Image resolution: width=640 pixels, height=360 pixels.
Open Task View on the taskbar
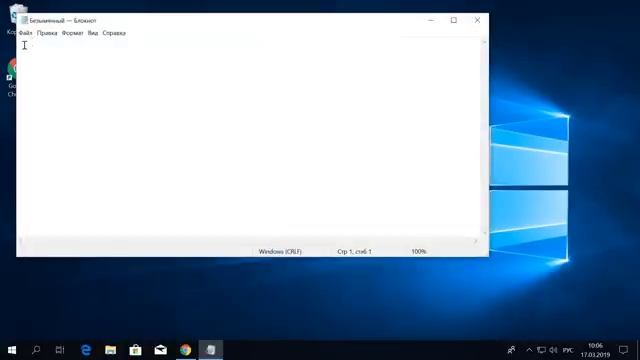[60, 350]
